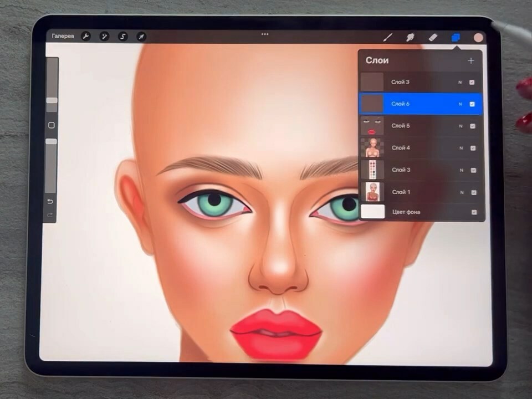The image size is (532, 399).
Task: Tap the Слой 4 thumbnail
Action: pyautogui.click(x=372, y=147)
